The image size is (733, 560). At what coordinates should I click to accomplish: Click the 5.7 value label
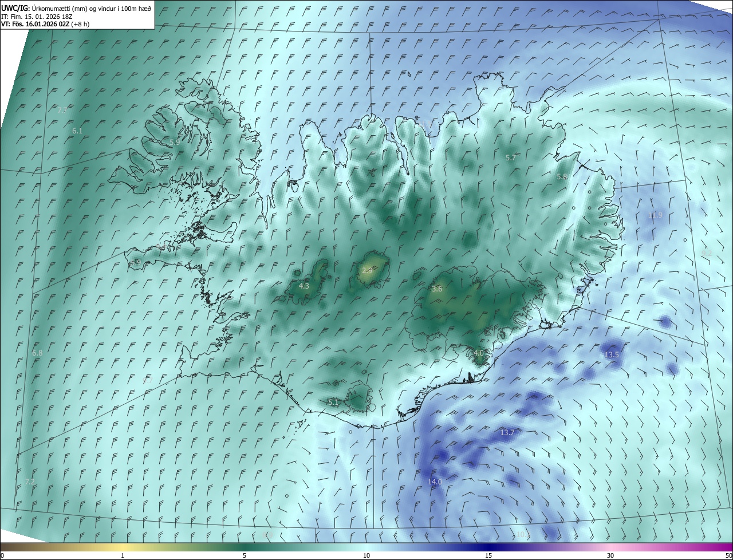511,157
